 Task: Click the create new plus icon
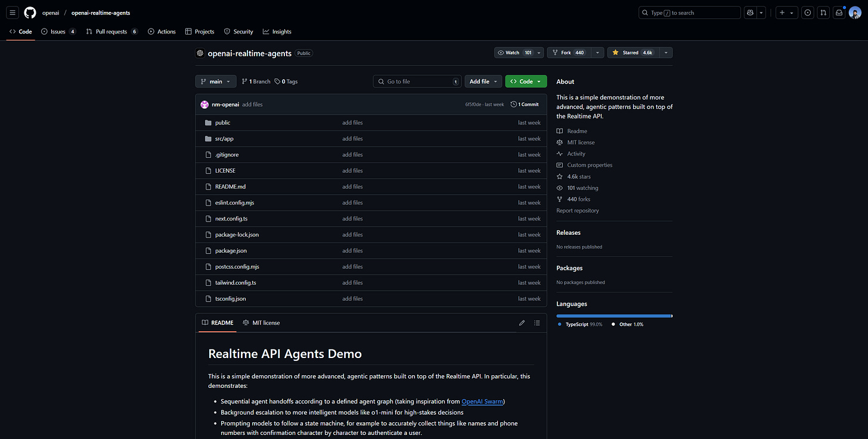pyautogui.click(x=782, y=13)
